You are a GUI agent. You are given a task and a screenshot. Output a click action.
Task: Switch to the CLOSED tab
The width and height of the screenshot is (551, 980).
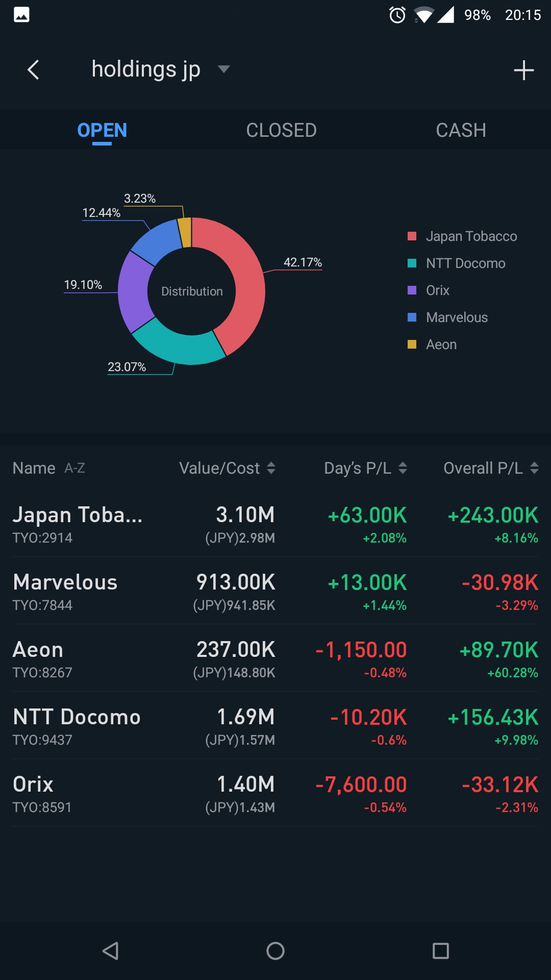(281, 130)
